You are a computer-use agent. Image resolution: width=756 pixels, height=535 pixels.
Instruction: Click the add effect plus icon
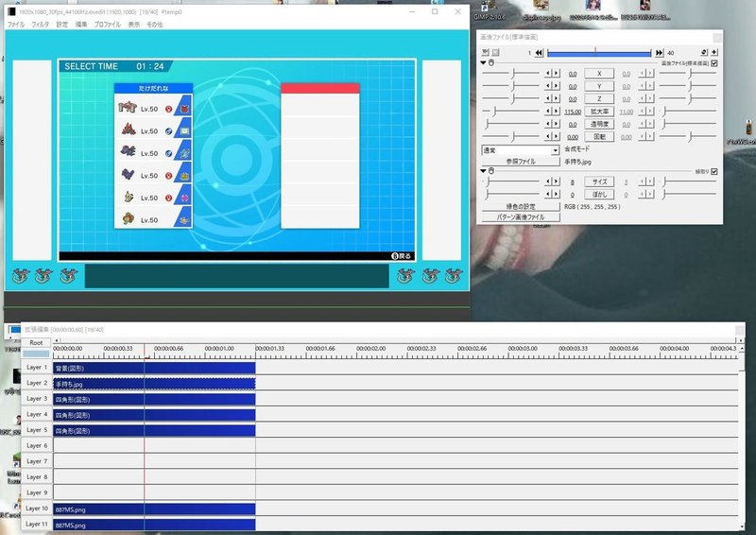714,52
